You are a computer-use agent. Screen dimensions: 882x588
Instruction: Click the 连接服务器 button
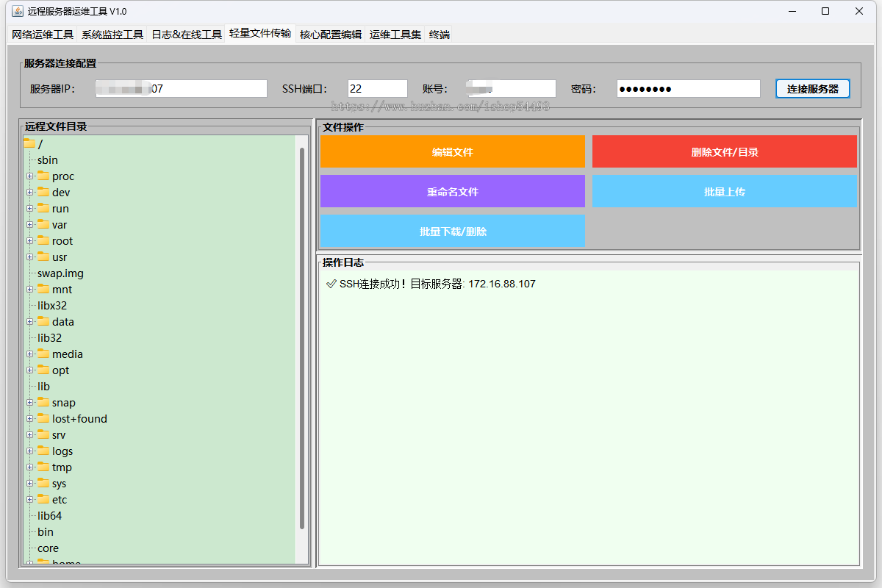pyautogui.click(x=813, y=88)
